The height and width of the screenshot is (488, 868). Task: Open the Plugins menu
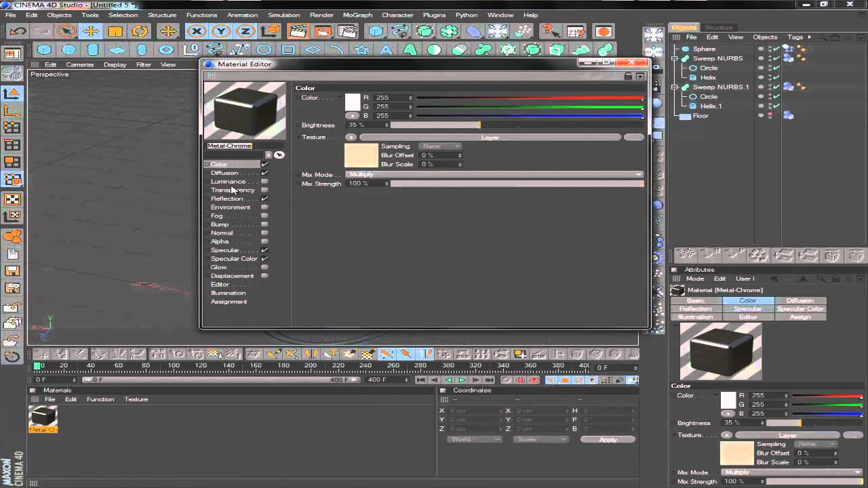(434, 15)
